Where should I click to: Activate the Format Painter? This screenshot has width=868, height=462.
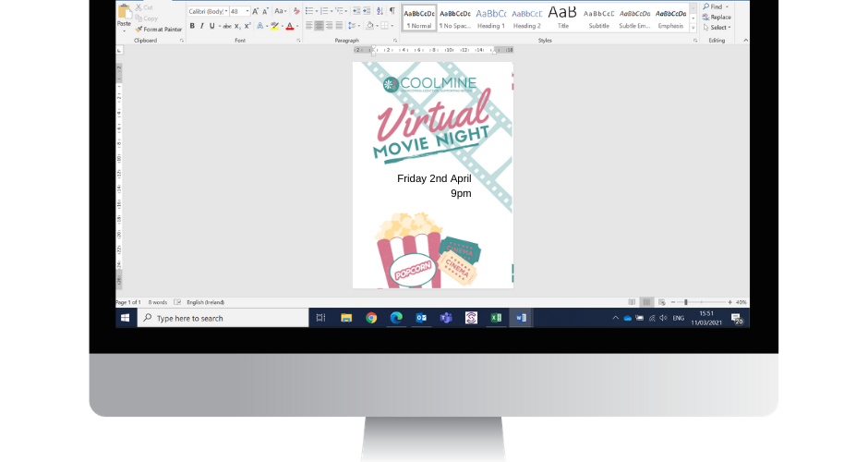pos(158,30)
